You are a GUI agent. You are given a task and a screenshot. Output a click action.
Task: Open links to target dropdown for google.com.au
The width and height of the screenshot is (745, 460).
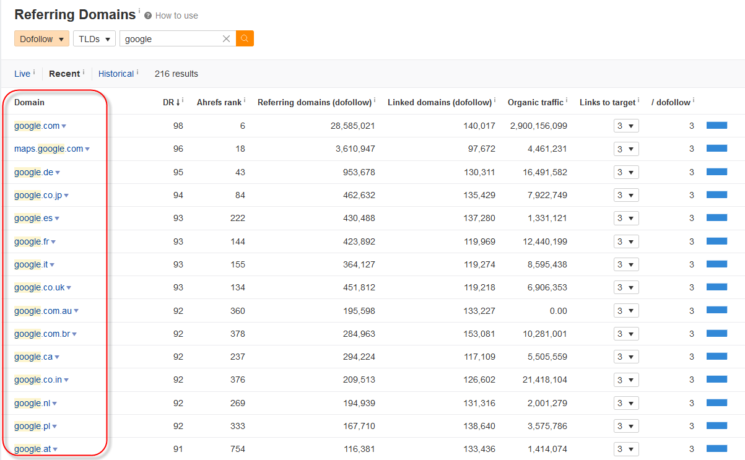coord(626,311)
